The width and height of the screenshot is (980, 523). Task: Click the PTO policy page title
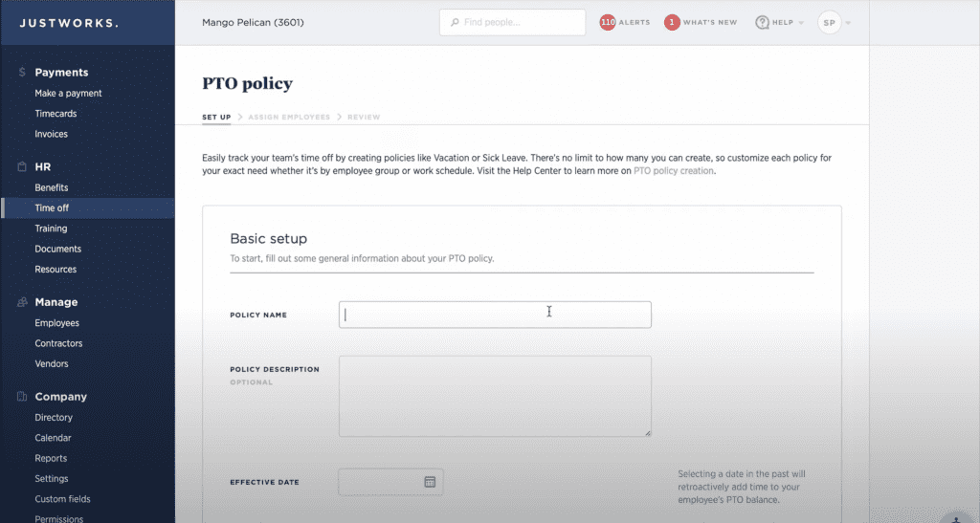[x=248, y=83]
